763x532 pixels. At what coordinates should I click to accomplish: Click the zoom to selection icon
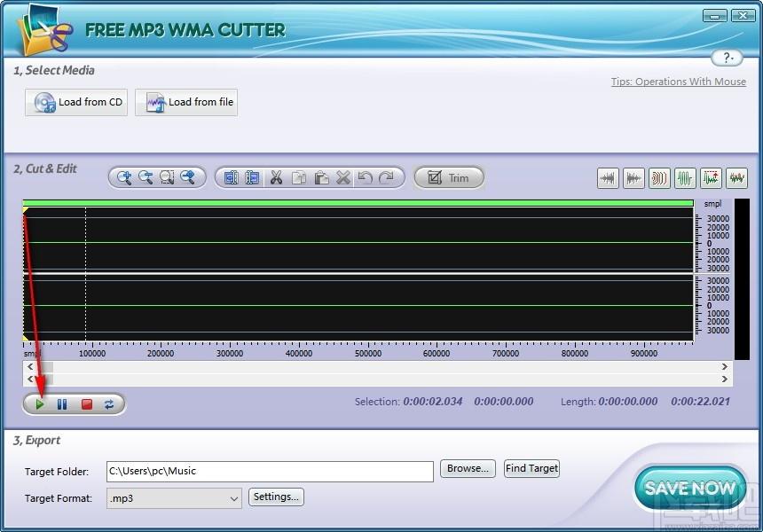pos(167,178)
